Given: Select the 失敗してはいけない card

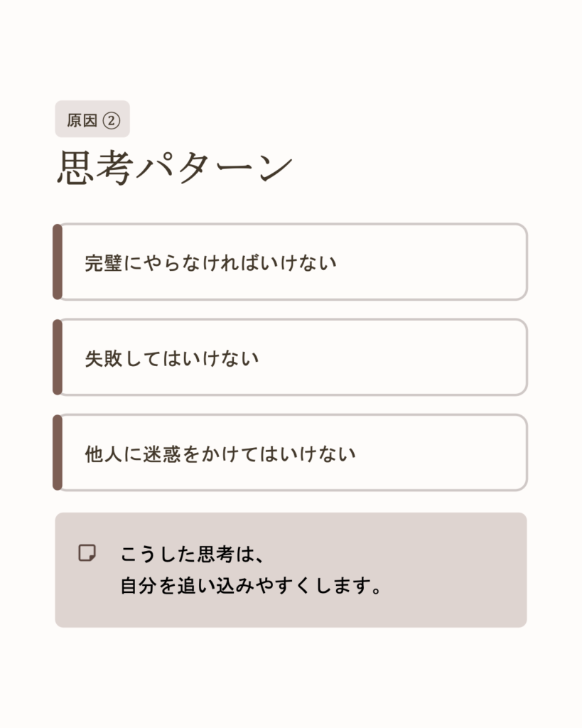Looking at the screenshot, I should click(291, 358).
